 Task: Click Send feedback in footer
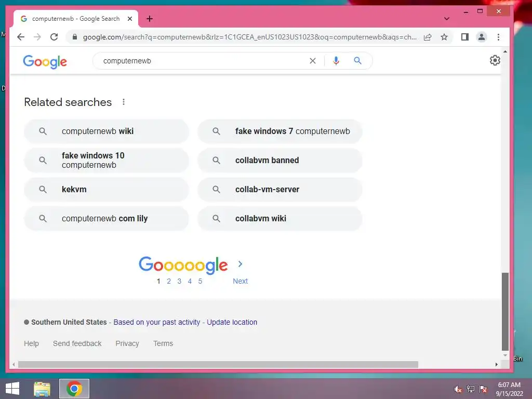(x=77, y=344)
